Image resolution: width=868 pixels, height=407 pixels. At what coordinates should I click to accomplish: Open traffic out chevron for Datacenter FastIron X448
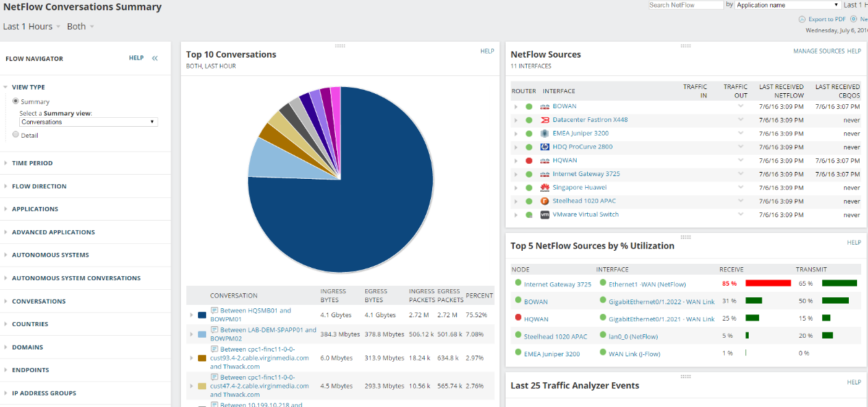click(x=741, y=119)
